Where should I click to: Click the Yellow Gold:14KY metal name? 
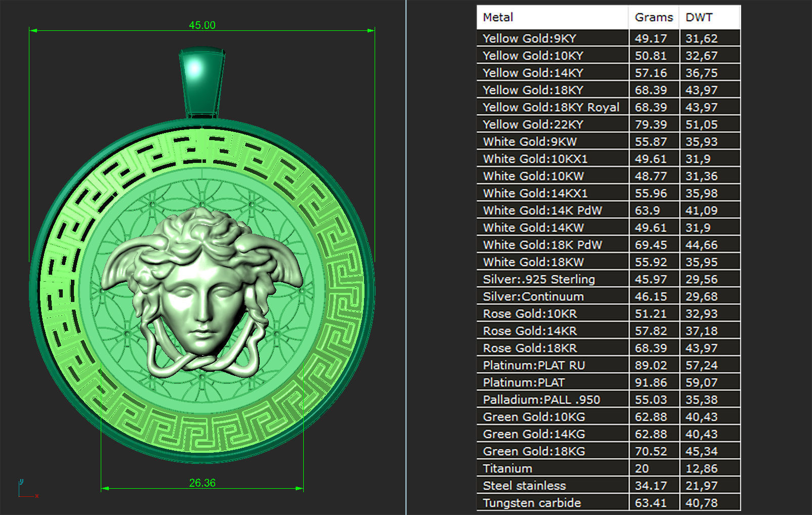(533, 73)
